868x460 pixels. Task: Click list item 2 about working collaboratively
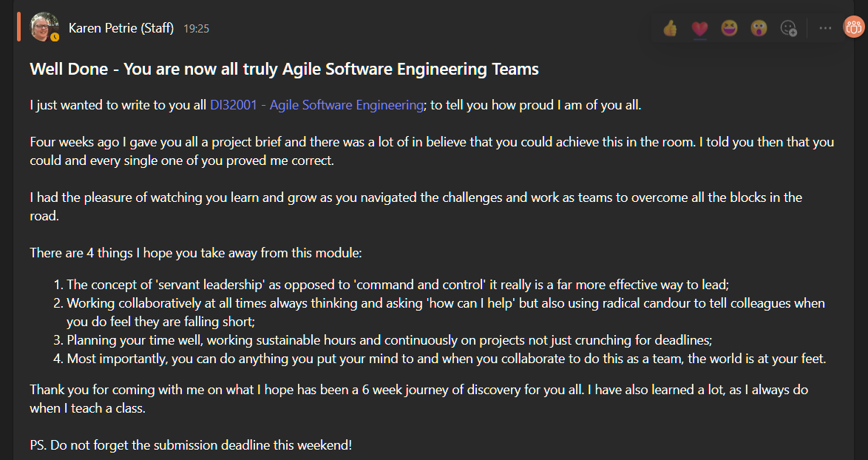tap(439, 312)
